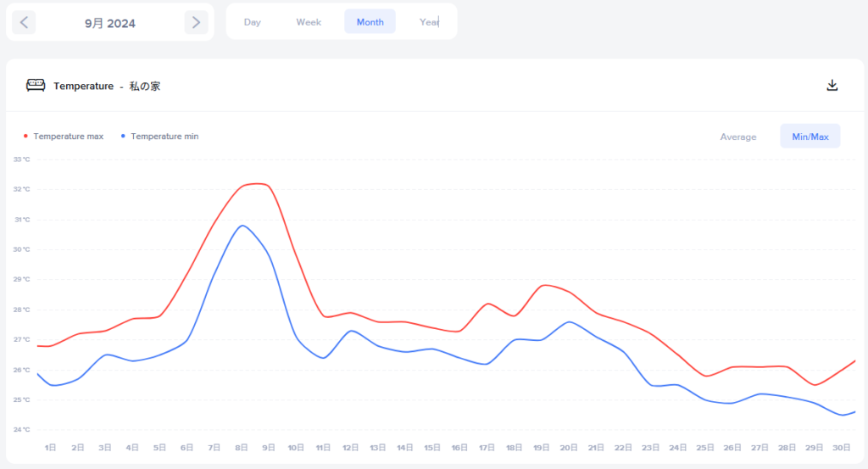The width and height of the screenshot is (868, 469).
Task: Click the Temperature - 私の家 title
Action: pyautogui.click(x=107, y=86)
